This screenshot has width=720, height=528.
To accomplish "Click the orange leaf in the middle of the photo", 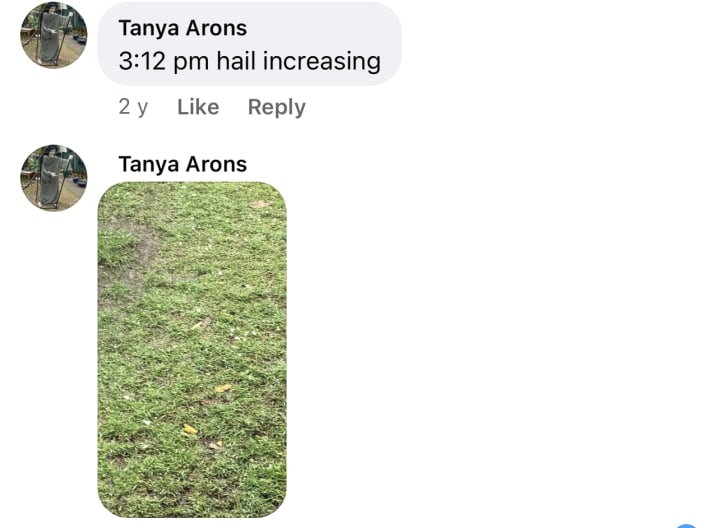I will (224, 388).
